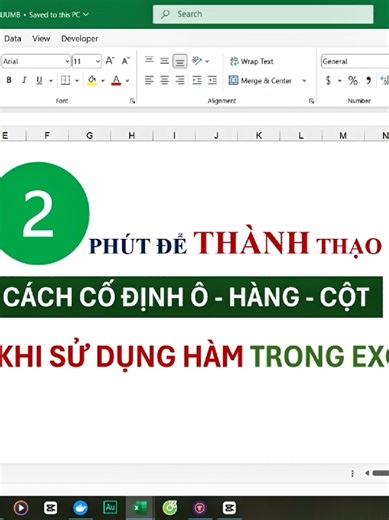389x520 pixels.
Task: Middle align cell contents
Action: click(x=164, y=61)
